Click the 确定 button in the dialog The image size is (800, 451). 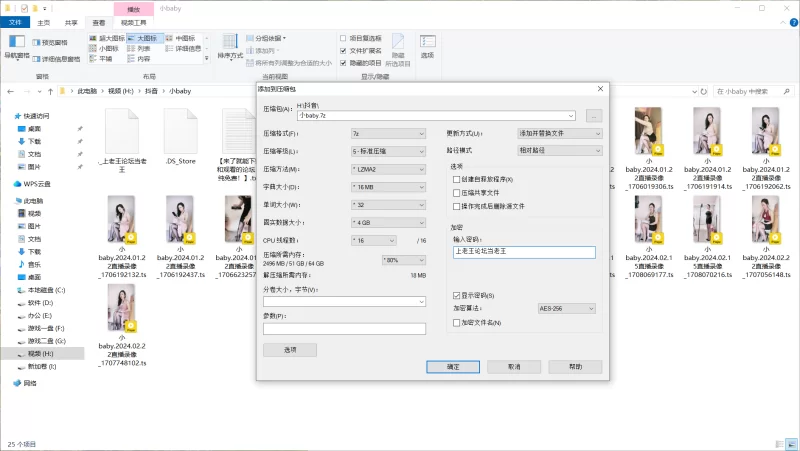[x=453, y=367]
